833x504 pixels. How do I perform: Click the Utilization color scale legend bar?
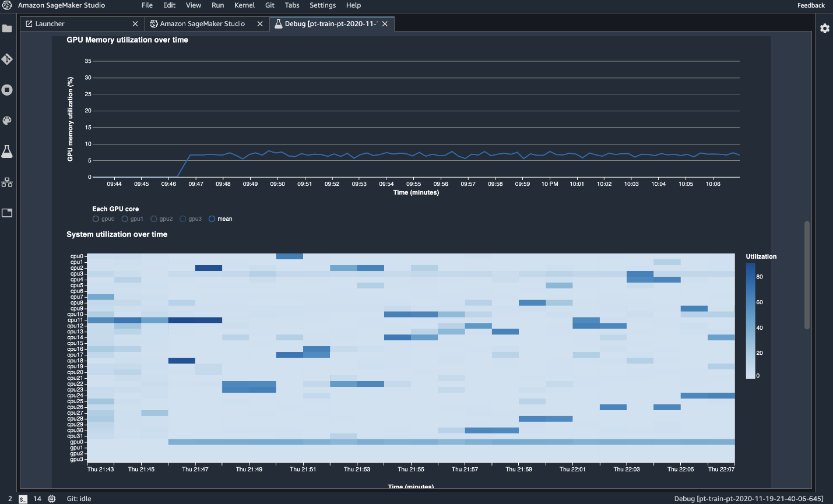coord(750,320)
